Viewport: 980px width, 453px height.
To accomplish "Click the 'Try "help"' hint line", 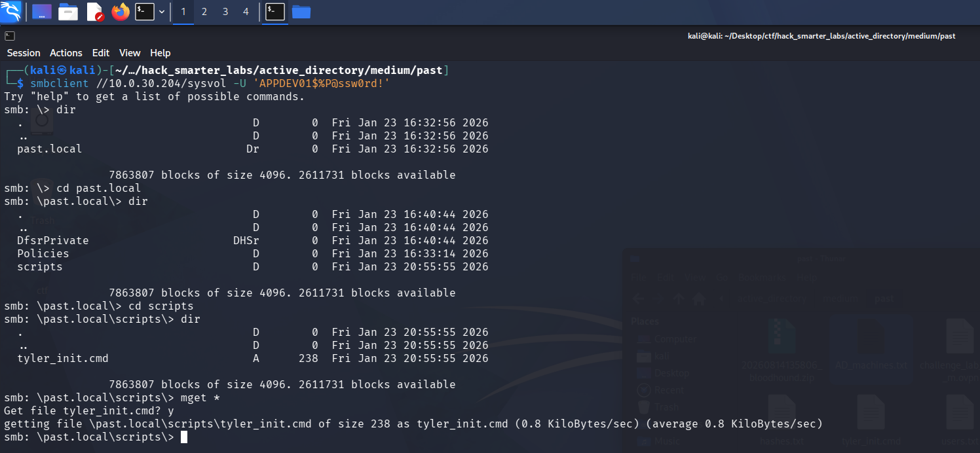I will tap(155, 96).
